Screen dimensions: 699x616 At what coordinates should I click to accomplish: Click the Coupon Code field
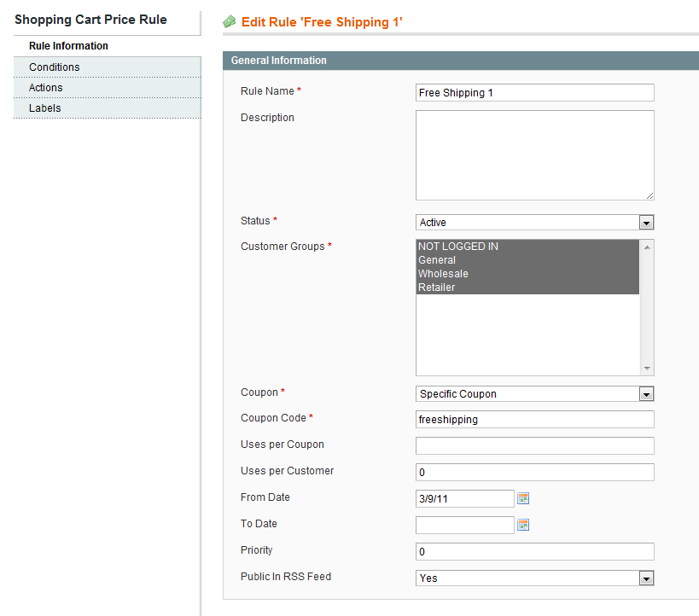534,420
